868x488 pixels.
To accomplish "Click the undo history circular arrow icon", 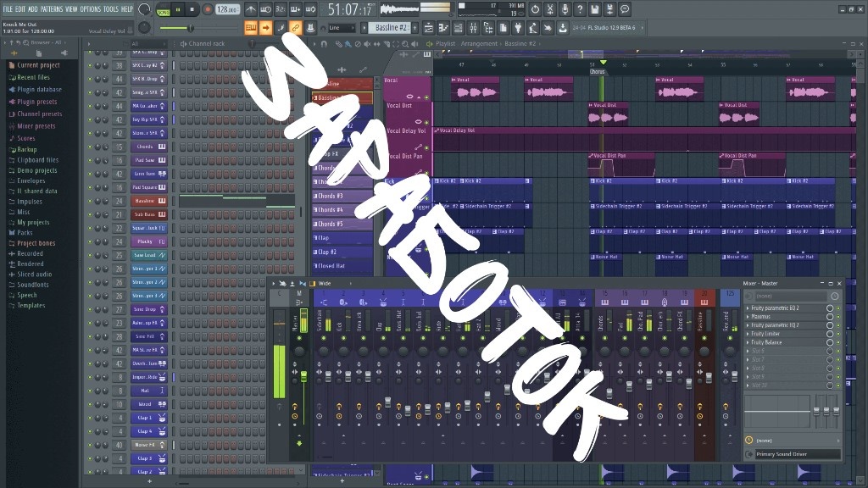I will pyautogui.click(x=535, y=9).
